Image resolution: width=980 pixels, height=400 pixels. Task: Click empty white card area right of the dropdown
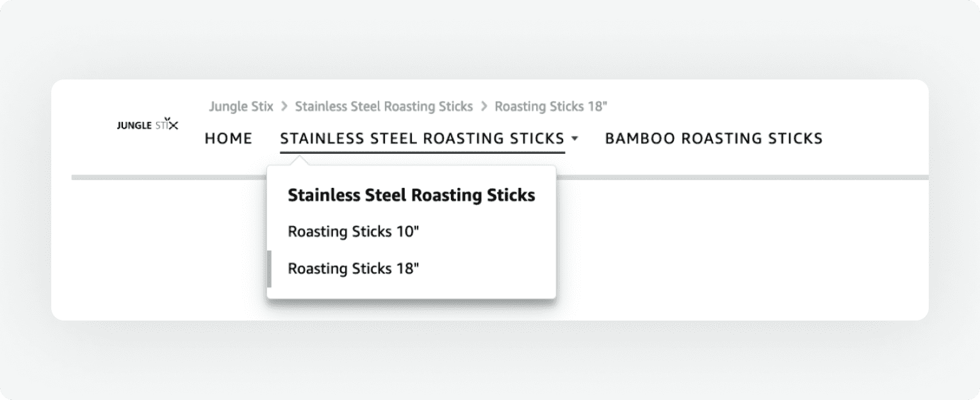(x=737, y=250)
